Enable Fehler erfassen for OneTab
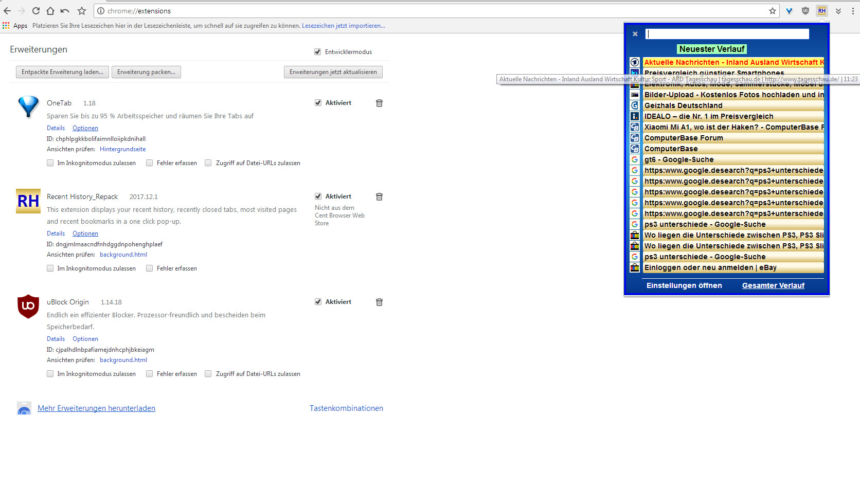 [149, 163]
